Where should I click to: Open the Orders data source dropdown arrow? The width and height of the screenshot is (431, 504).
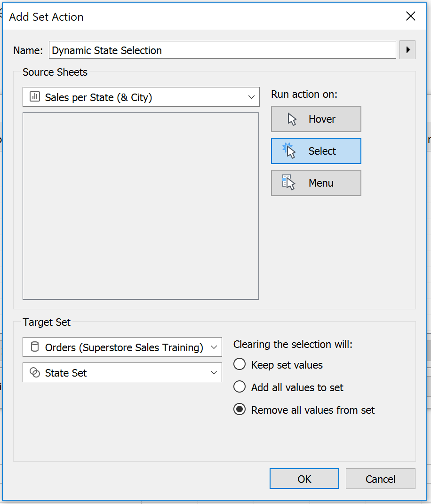[214, 347]
